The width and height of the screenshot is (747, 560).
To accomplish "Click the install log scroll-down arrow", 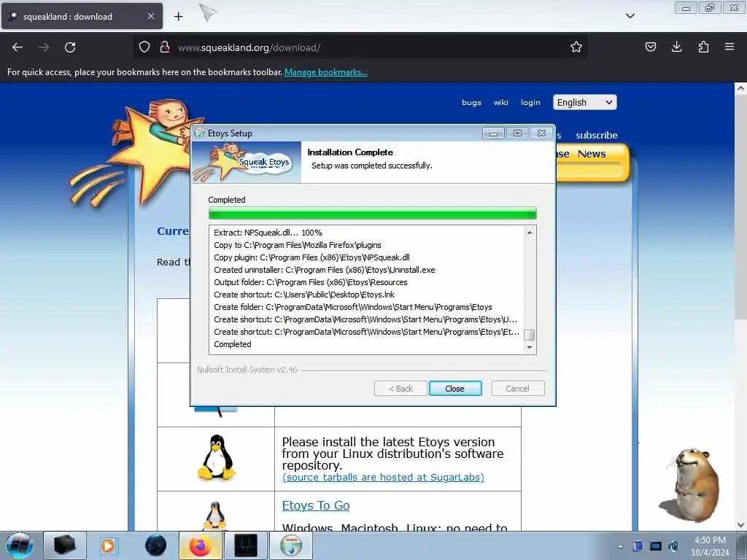I will tap(530, 348).
